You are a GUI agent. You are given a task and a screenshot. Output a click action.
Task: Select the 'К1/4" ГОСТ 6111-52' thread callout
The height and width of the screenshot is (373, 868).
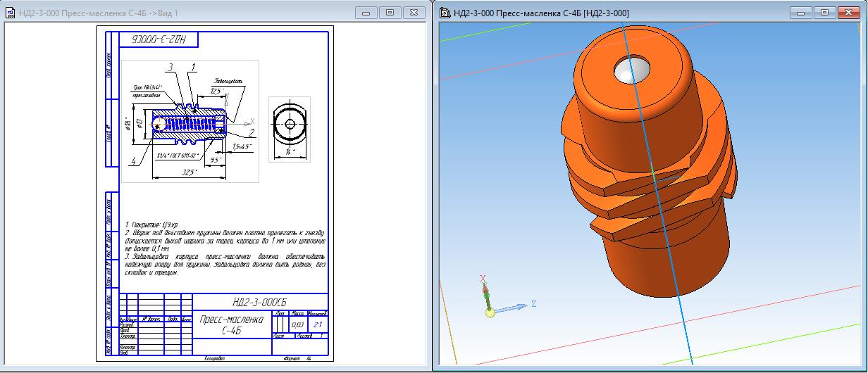(x=178, y=154)
